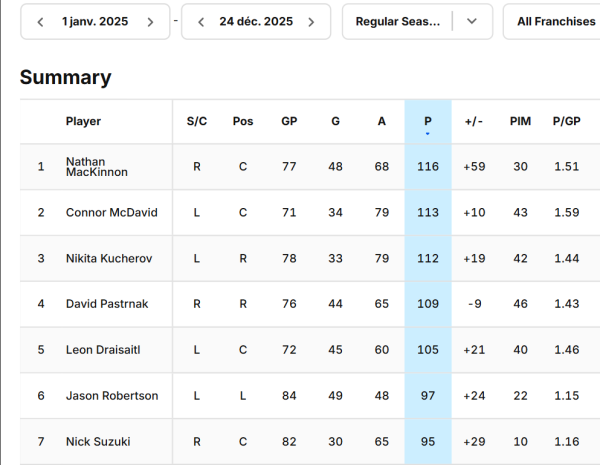Open Nikita Kucherov player profile
The height and width of the screenshot is (465, 600).
click(109, 258)
